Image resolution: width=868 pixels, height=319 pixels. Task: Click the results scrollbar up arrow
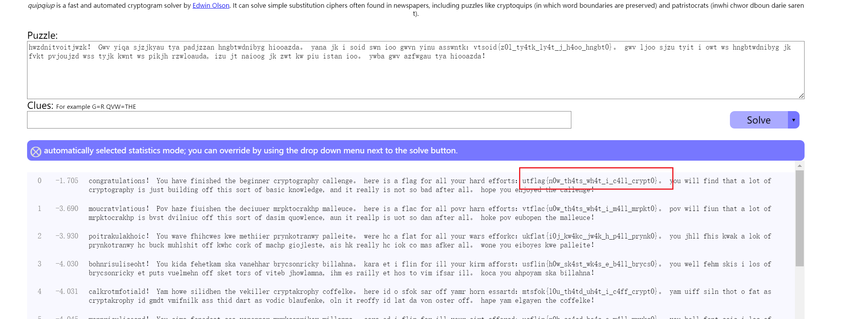click(x=800, y=166)
